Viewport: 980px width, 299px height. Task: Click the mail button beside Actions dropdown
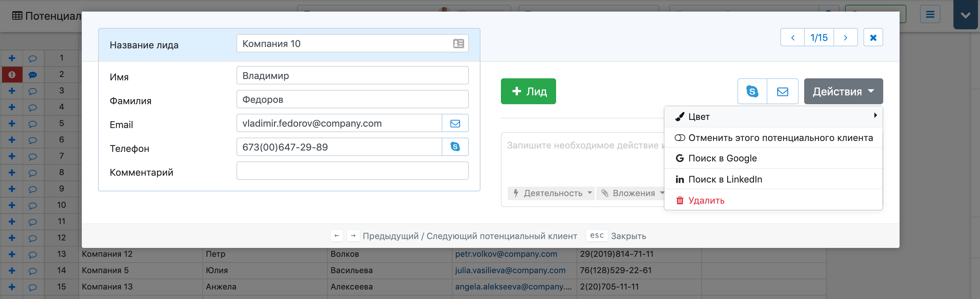click(783, 91)
